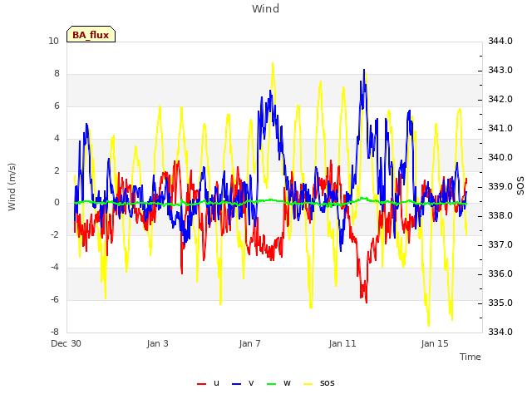Image resolution: width=532 pixels, height=399 pixels.
Task: Click the -2 left axis value
Action: (x=55, y=234)
